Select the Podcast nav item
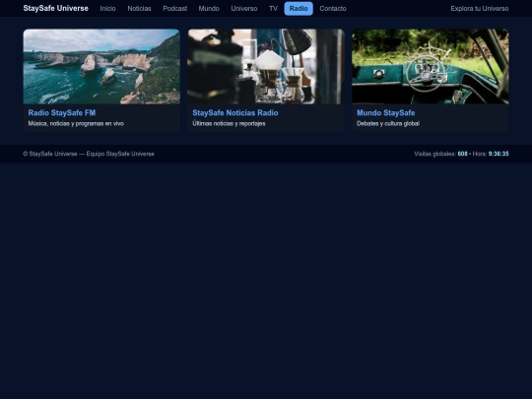Image resolution: width=532 pixels, height=399 pixels. click(x=174, y=9)
